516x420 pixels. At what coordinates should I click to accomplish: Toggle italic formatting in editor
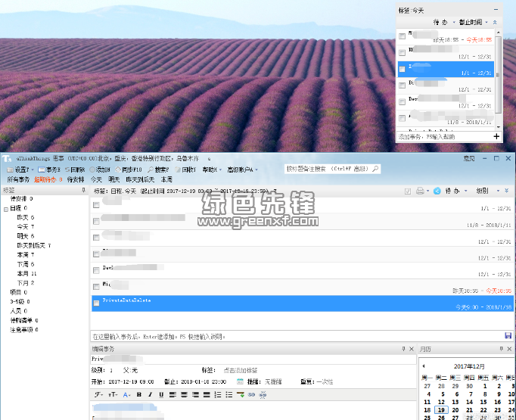coord(150,395)
